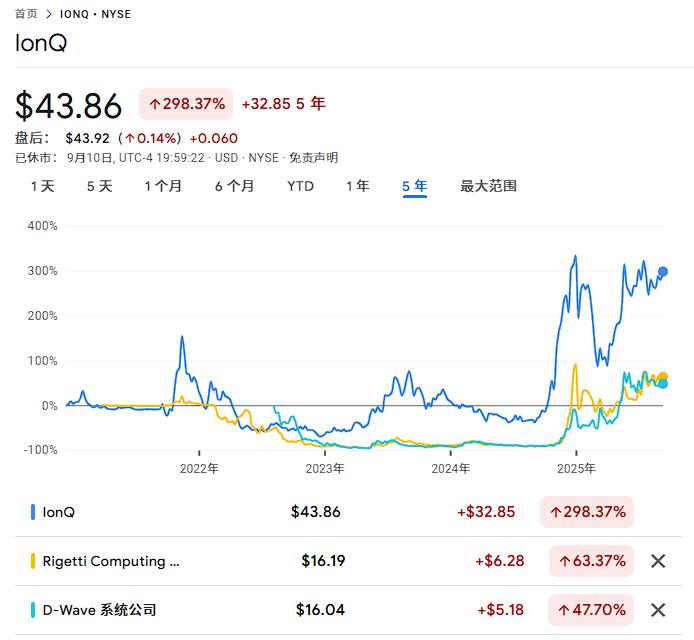Image resolution: width=694 pixels, height=640 pixels.
Task: Open D-Wave 系统公司 stock row
Action: [x=99, y=610]
